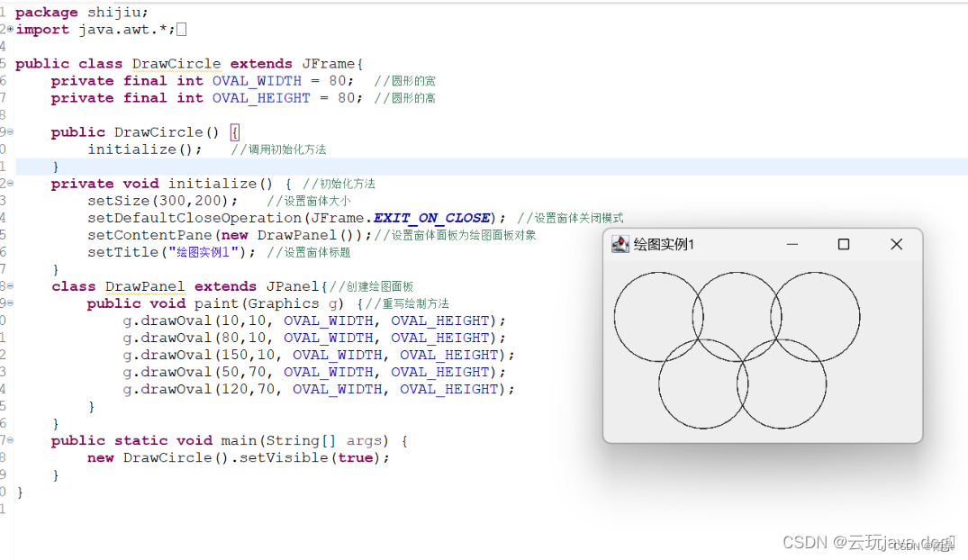Click the underlined DrawCircle class name
968x560 pixels.
tap(176, 63)
